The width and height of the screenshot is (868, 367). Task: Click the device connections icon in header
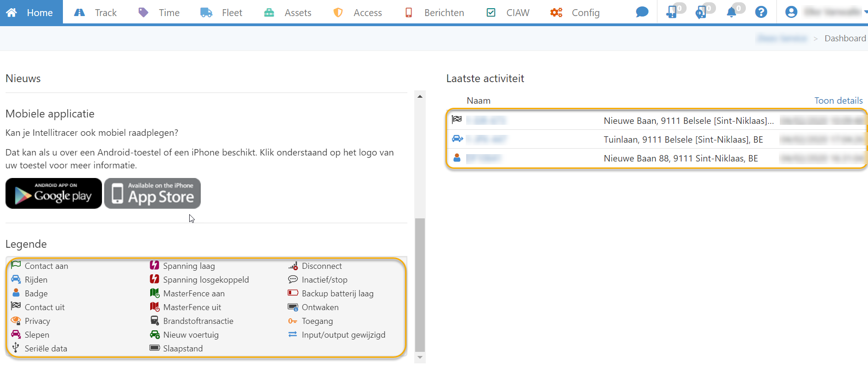point(671,12)
